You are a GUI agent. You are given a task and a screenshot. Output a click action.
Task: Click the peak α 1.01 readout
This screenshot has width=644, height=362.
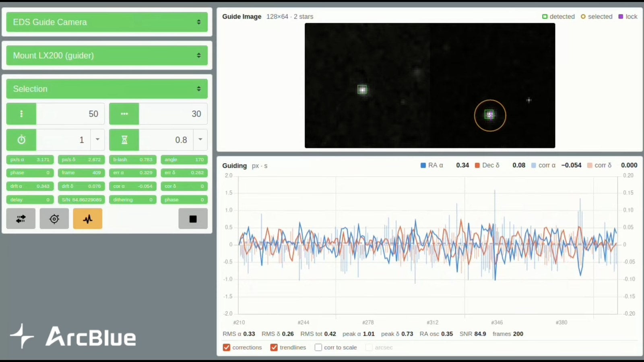(x=359, y=334)
